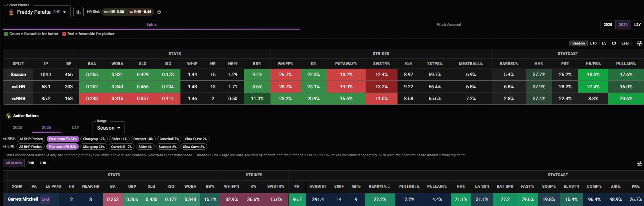Image resolution: width=644 pixels, height=206 pixels.
Task: Expand the Select Pitcher dropdown
Action: (37, 12)
